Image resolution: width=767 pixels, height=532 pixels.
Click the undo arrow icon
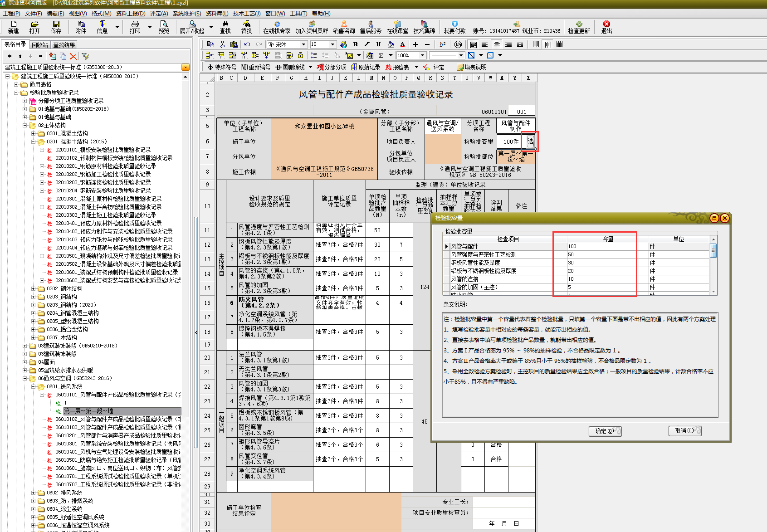(x=247, y=44)
